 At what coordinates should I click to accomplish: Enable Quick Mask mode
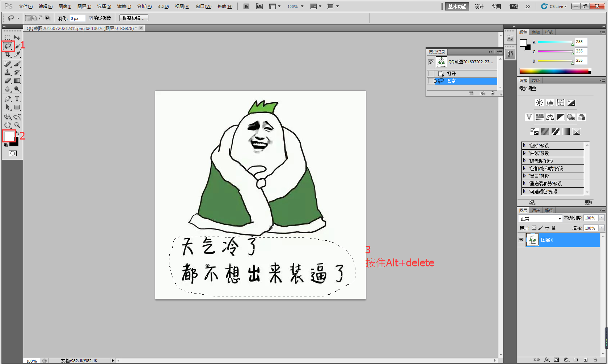point(12,153)
